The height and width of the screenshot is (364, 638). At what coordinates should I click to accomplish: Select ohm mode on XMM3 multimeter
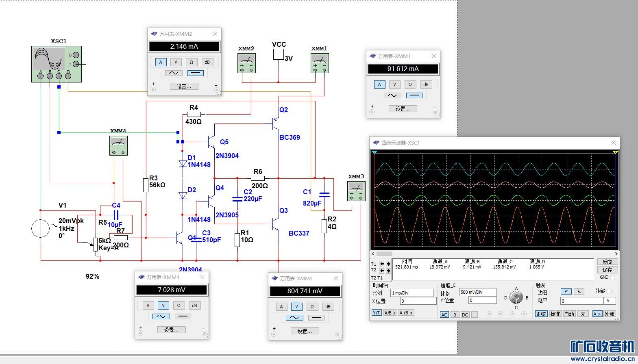pyautogui.click(x=312, y=307)
